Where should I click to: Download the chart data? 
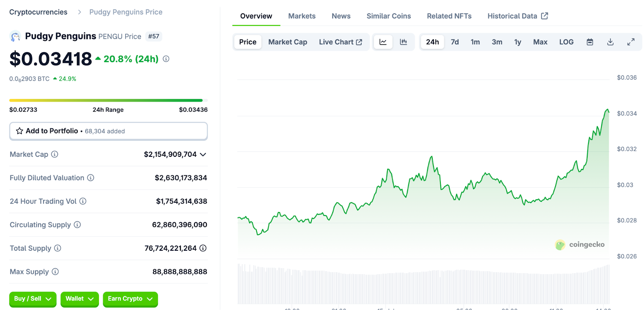coord(610,42)
